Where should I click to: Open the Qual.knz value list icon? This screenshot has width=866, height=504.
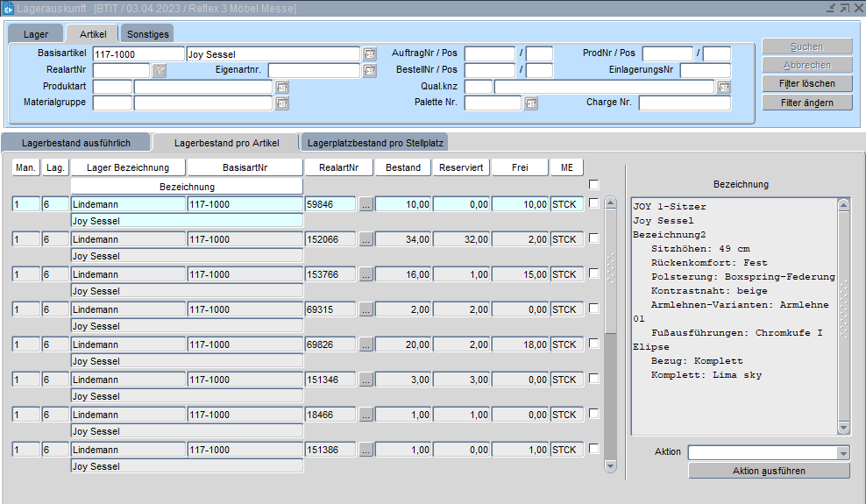coord(723,88)
